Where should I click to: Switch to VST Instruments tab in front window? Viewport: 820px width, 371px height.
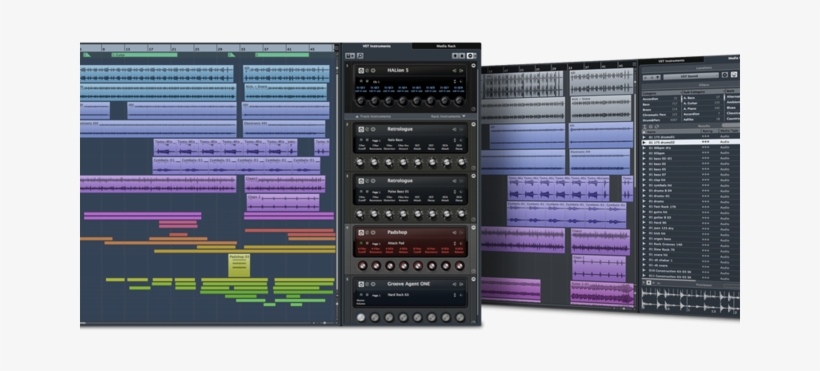pyautogui.click(x=377, y=46)
